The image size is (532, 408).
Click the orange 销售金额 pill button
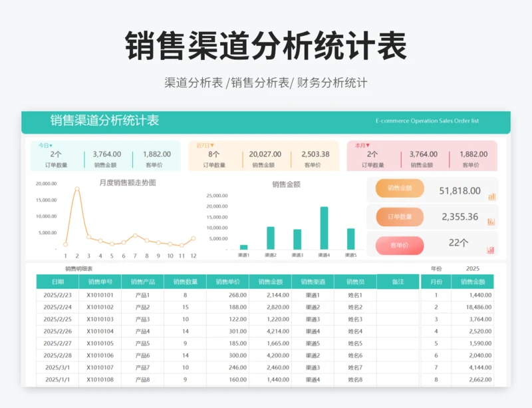pyautogui.click(x=400, y=188)
